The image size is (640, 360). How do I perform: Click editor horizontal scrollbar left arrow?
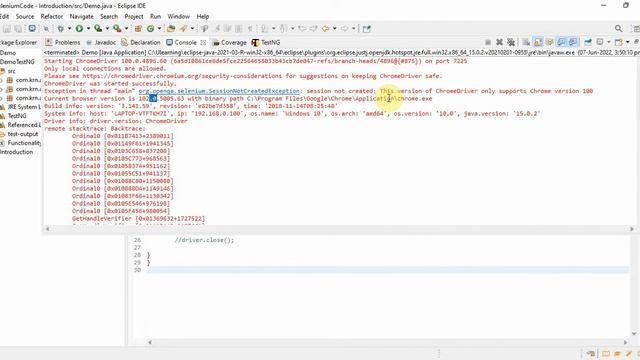[149, 342]
